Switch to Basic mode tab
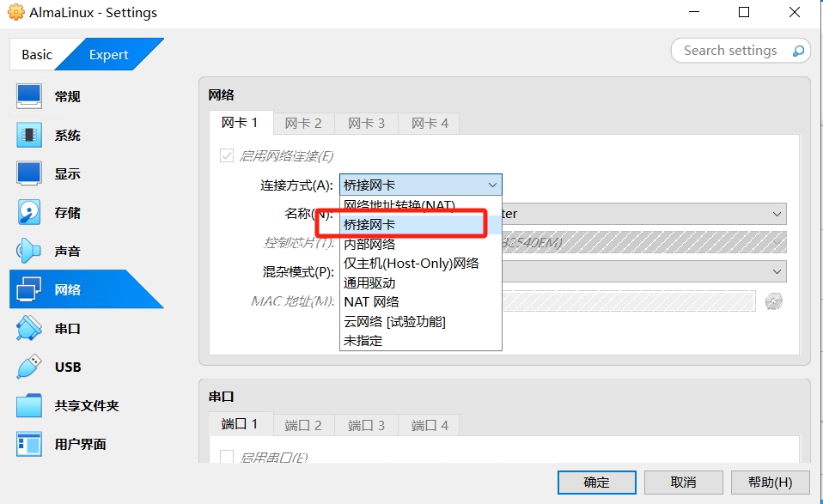 pyautogui.click(x=37, y=55)
